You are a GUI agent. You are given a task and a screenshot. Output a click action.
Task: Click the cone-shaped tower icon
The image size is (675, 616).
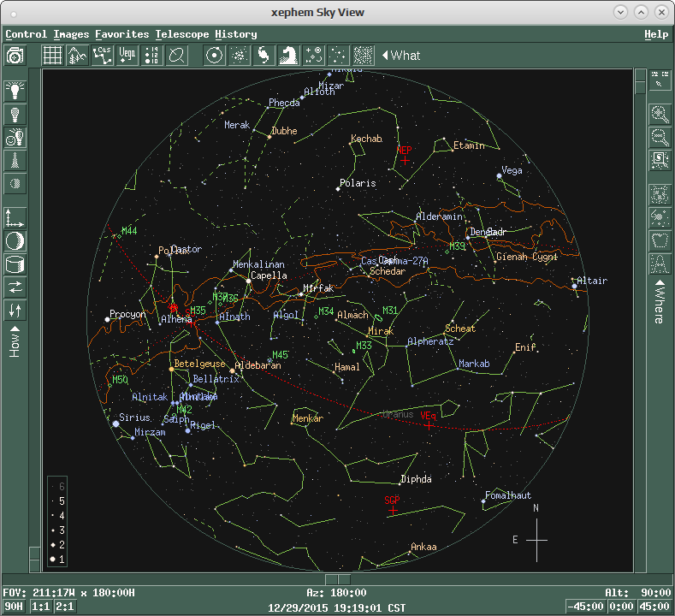coord(15,161)
